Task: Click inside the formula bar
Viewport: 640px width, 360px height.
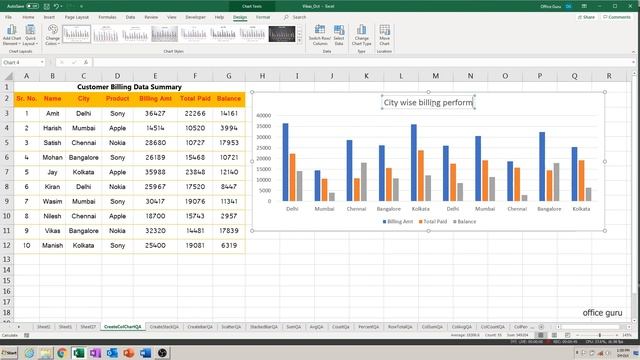Action: tap(361, 62)
